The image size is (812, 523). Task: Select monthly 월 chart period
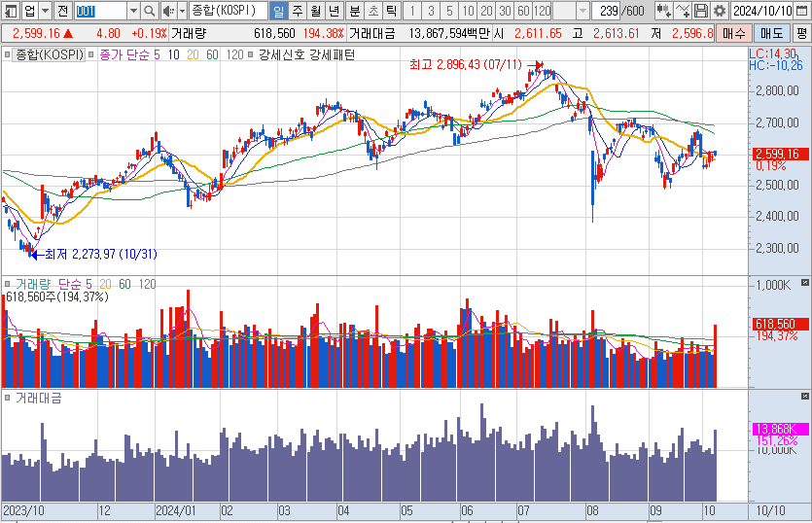(316, 11)
